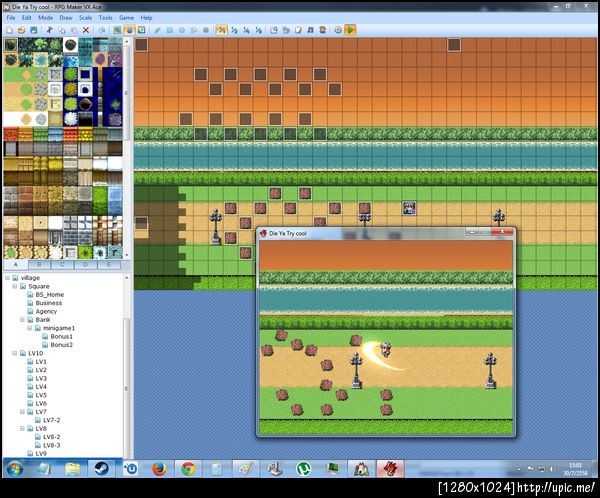The image size is (600, 498).
Task: Open the Tools menu
Action: coord(105,18)
